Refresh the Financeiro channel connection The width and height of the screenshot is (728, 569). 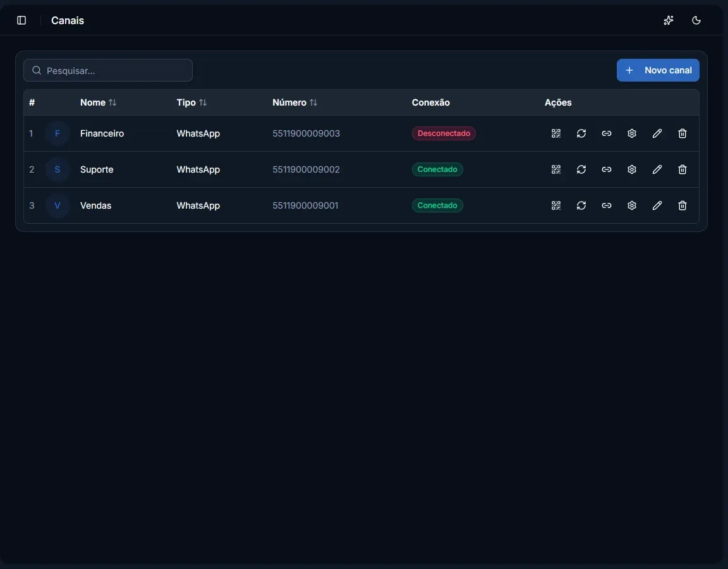(581, 133)
